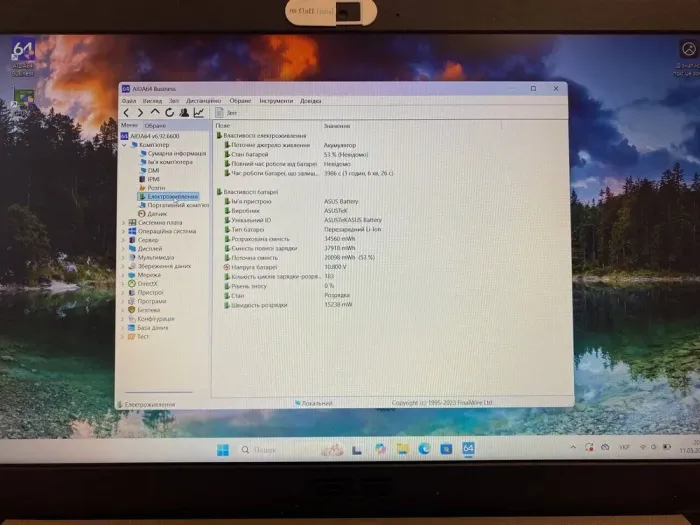Switch to the Обране tab
The width and height of the screenshot is (700, 525).
click(x=155, y=126)
